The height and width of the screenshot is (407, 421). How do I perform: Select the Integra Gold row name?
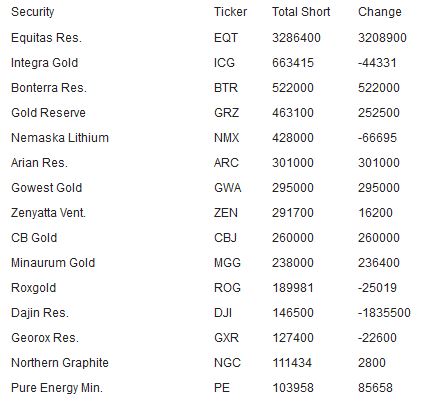pos(44,63)
